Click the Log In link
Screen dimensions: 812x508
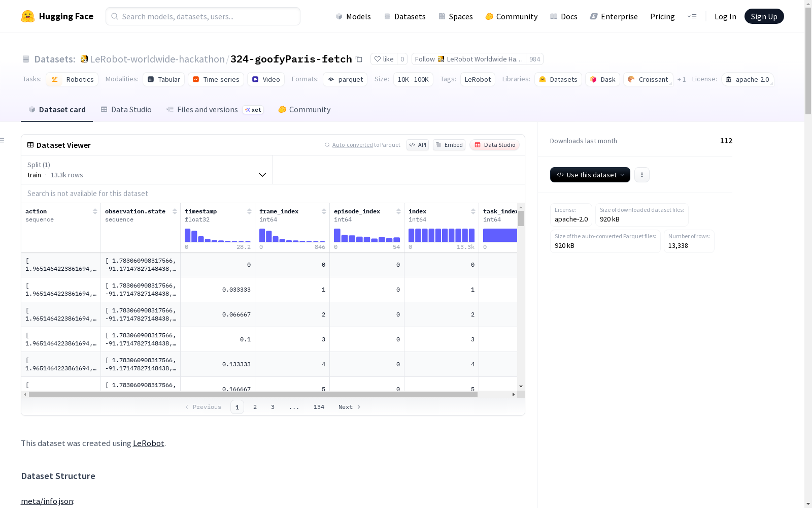[725, 16]
